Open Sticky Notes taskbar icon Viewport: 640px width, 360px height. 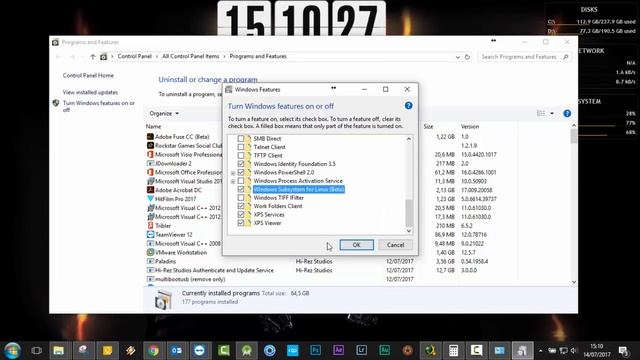point(107,350)
